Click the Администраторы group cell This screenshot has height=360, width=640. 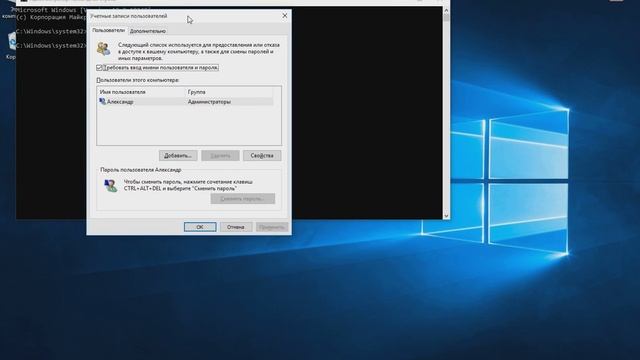pos(209,102)
